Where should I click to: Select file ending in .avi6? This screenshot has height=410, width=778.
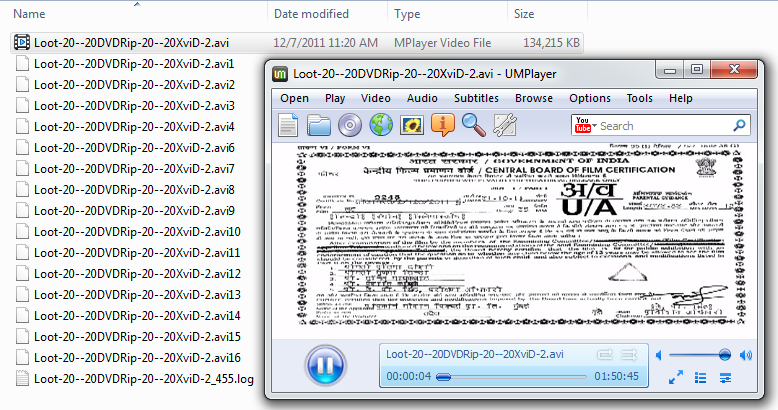pyautogui.click(x=134, y=148)
